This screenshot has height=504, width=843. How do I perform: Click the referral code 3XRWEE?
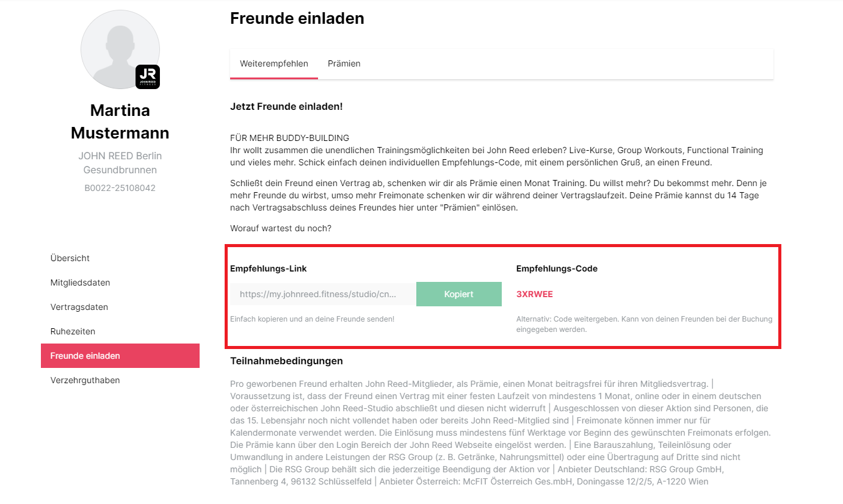535,294
